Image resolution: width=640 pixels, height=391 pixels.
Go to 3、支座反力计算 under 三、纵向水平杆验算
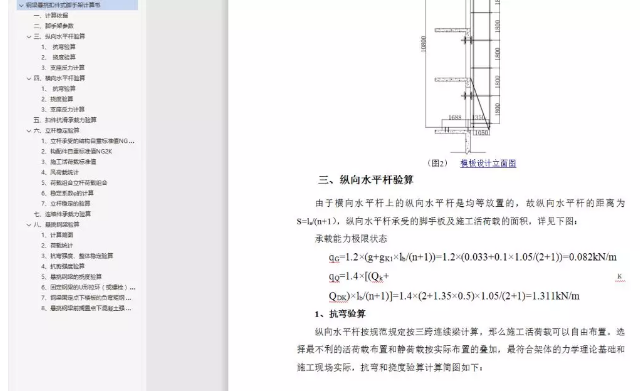pyautogui.click(x=63, y=67)
